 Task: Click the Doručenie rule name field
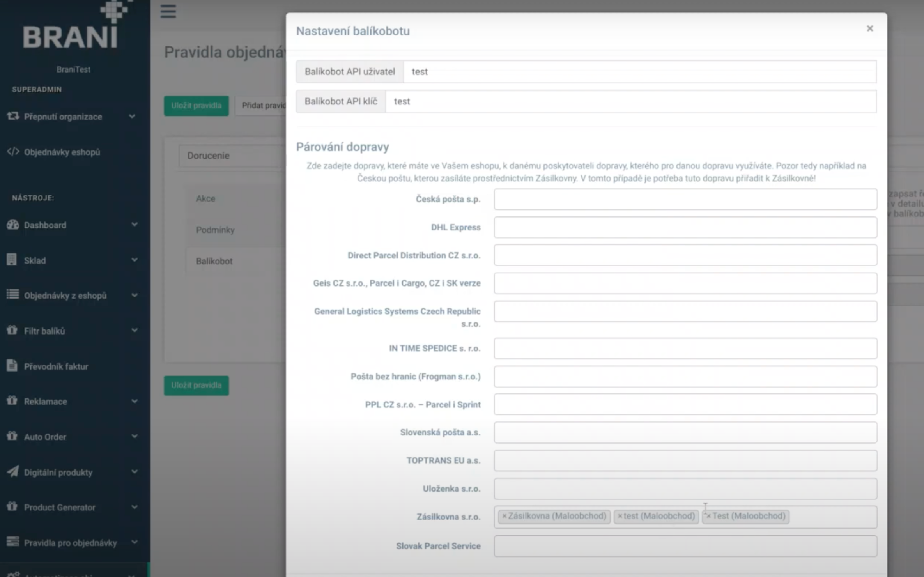232,156
